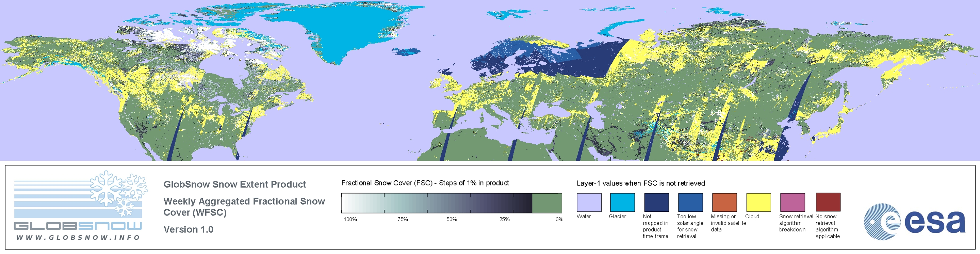Click the '100%' scale label
The height and width of the screenshot is (254, 980).
(x=350, y=219)
